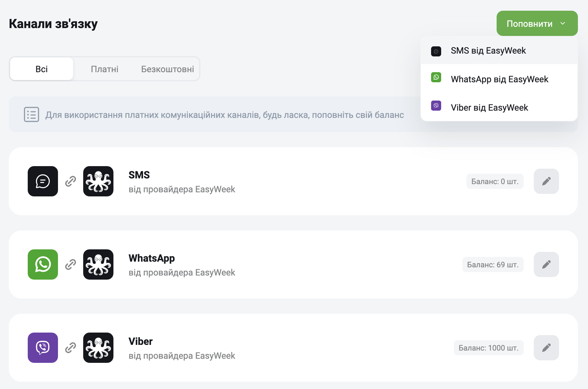This screenshot has height=389, width=588.
Task: Select Viber від EasyWeek from dropdown
Action: point(499,107)
